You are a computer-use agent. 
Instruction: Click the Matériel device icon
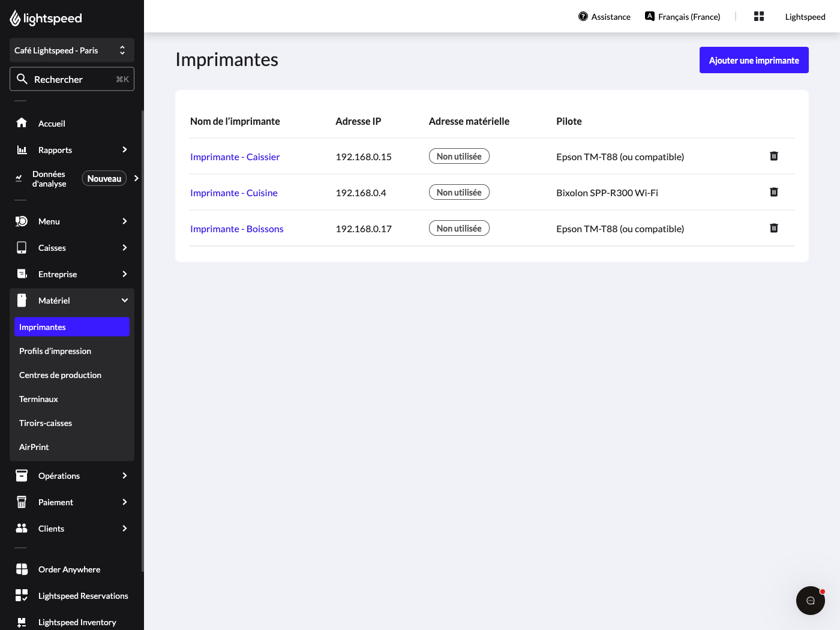click(x=22, y=301)
